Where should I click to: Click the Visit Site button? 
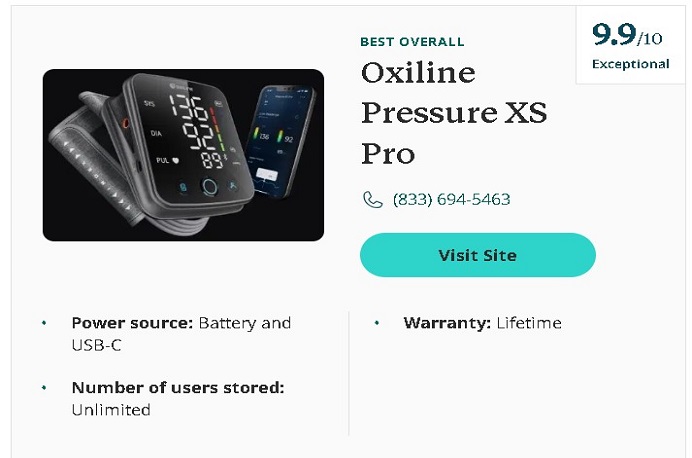[x=477, y=255]
